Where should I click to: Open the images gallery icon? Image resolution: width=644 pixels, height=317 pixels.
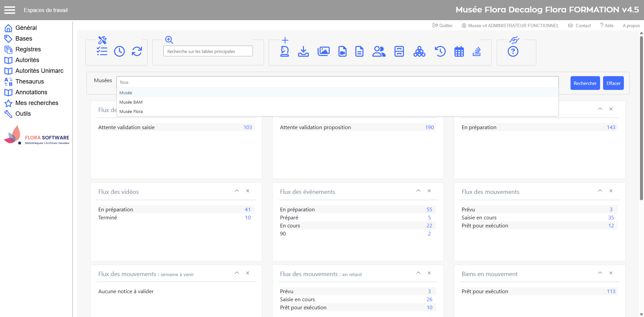[323, 51]
